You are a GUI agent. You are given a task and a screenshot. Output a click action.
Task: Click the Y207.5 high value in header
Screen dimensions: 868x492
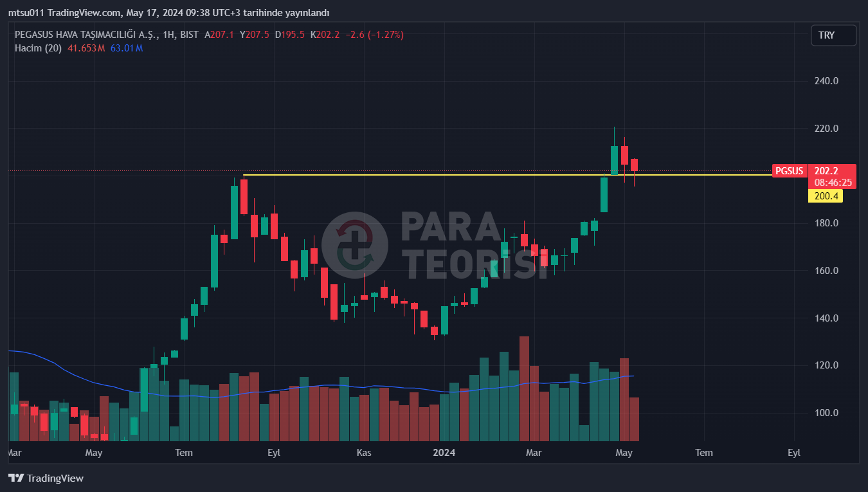(255, 35)
